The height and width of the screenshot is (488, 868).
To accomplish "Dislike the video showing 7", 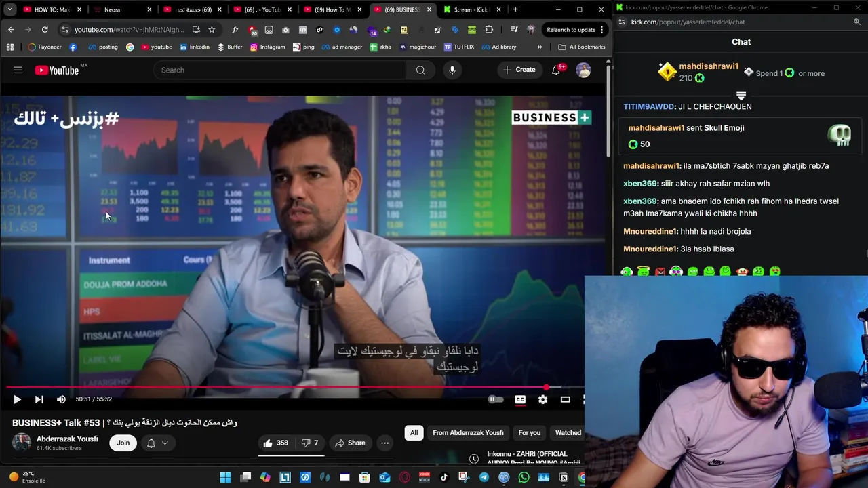I will pyautogui.click(x=310, y=443).
